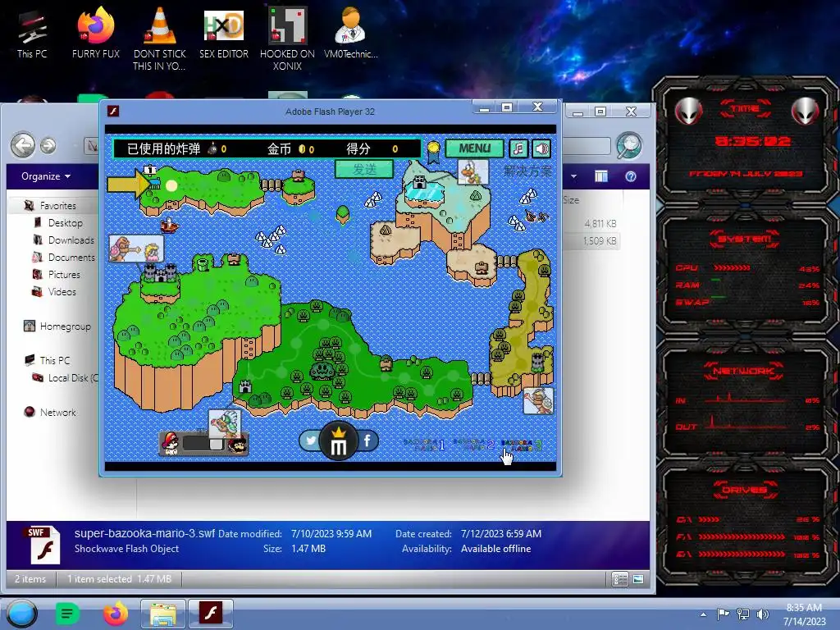This screenshot has height=630, width=840.
Task: Go forward in the Explorer window
Action: (x=48, y=145)
